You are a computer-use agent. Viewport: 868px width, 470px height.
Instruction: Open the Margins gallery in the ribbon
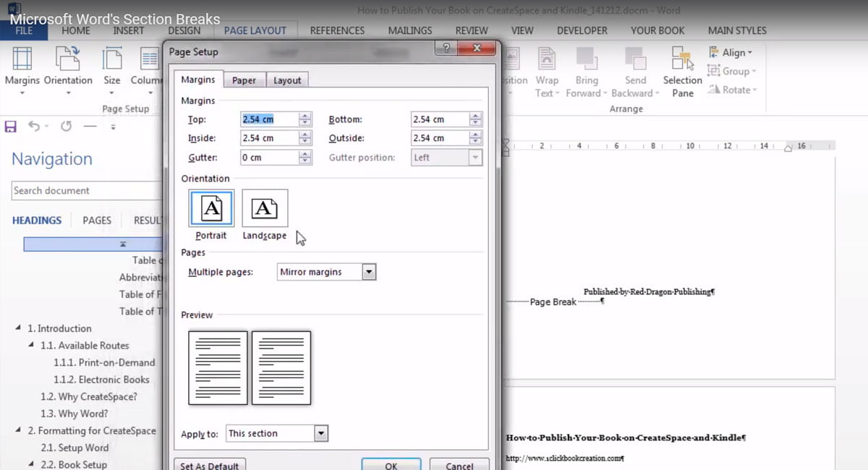[22, 72]
